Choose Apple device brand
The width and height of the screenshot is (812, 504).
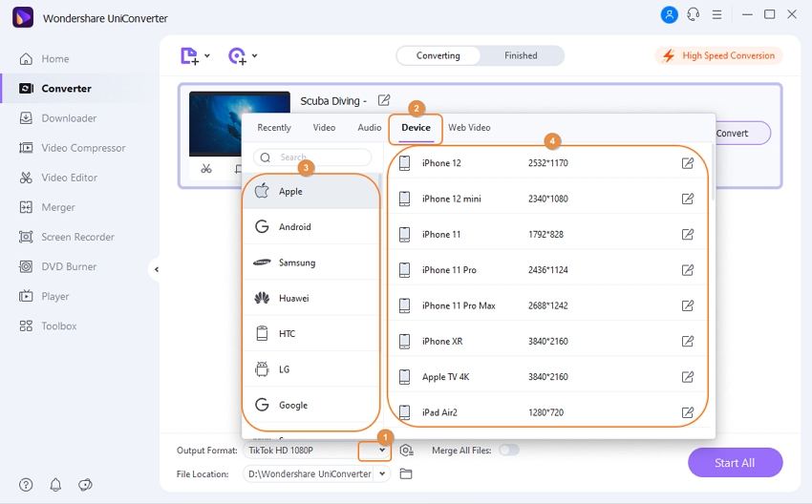point(311,192)
